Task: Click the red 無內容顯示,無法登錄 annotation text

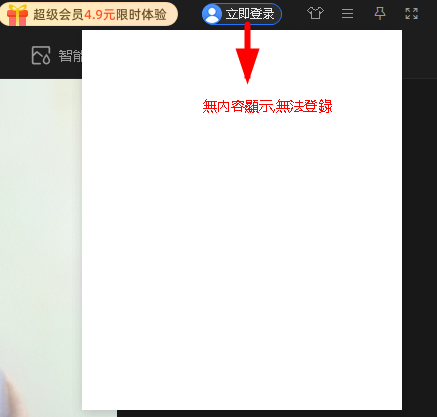Action: click(x=267, y=106)
